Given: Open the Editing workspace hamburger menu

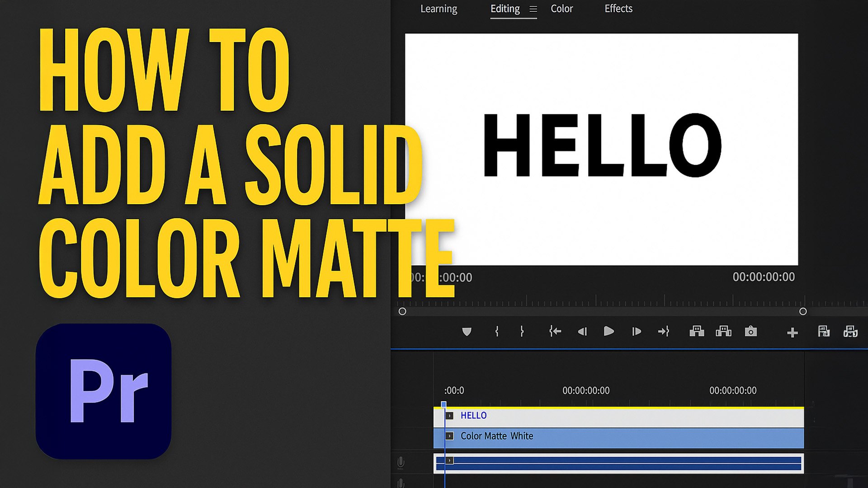Looking at the screenshot, I should [x=533, y=9].
